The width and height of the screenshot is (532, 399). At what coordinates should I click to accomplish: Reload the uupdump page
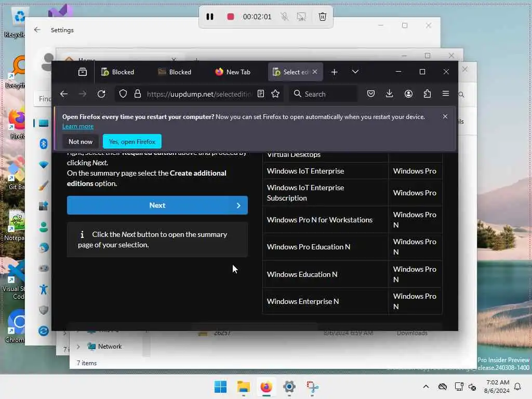point(101,94)
